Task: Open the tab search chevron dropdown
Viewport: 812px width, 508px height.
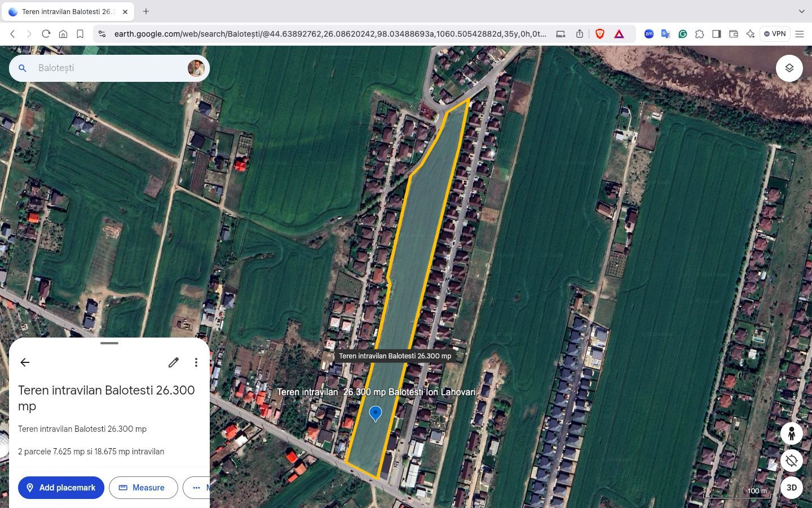Action: [x=803, y=11]
